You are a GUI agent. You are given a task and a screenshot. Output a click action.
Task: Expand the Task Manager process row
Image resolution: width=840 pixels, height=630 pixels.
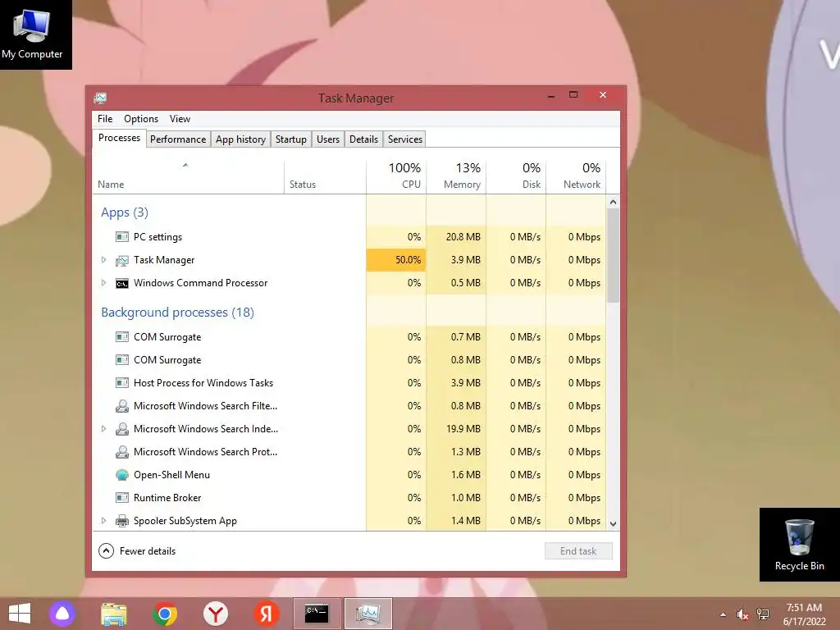tap(104, 260)
